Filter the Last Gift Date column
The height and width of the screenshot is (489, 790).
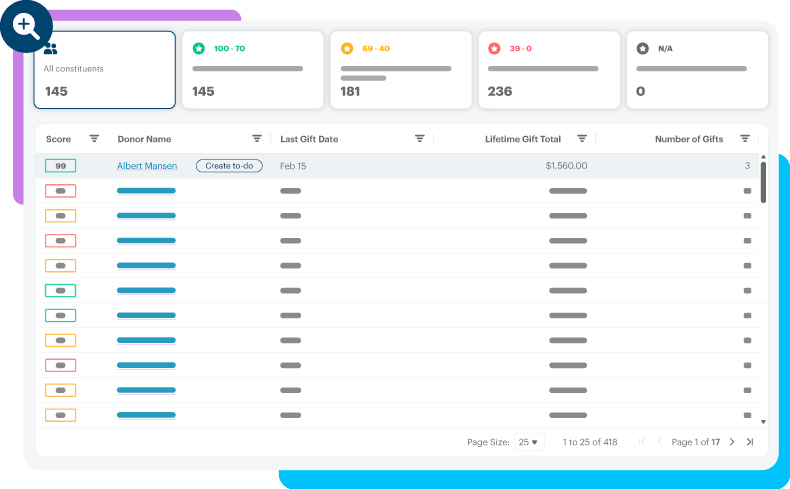pos(420,139)
